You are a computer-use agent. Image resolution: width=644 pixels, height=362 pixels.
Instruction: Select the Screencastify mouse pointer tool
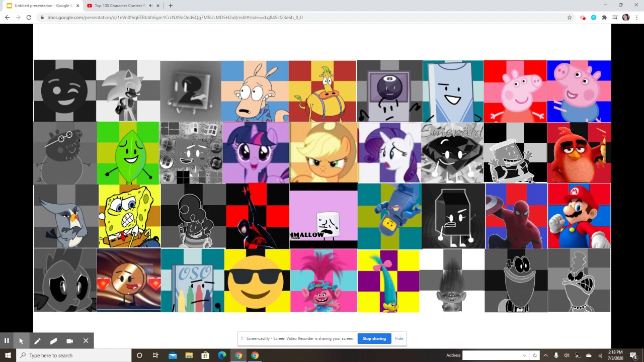coord(21,340)
